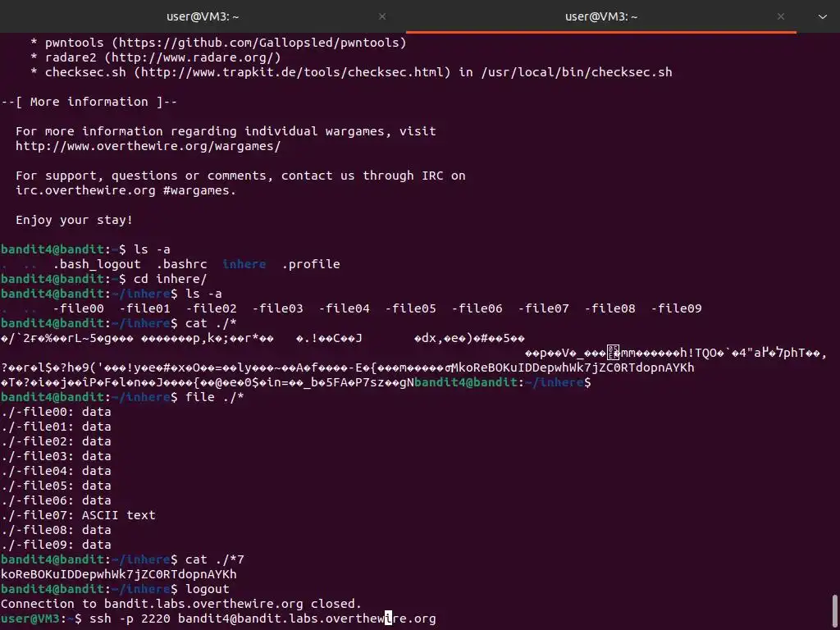
Task: Click the './-file00: data' output line
Action: click(x=56, y=412)
